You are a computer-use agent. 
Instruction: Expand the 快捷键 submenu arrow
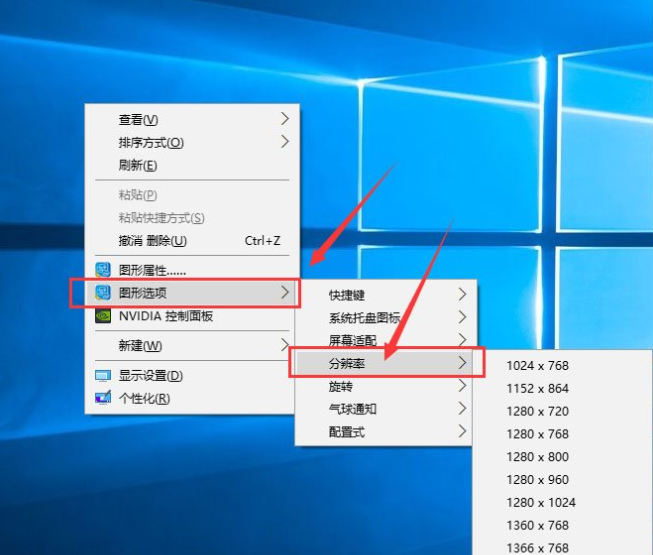462,294
